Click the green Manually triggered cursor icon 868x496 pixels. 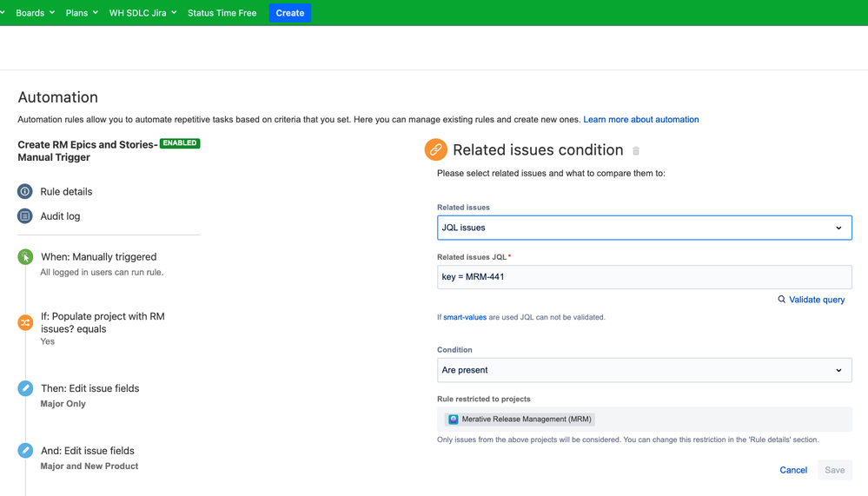click(x=25, y=257)
